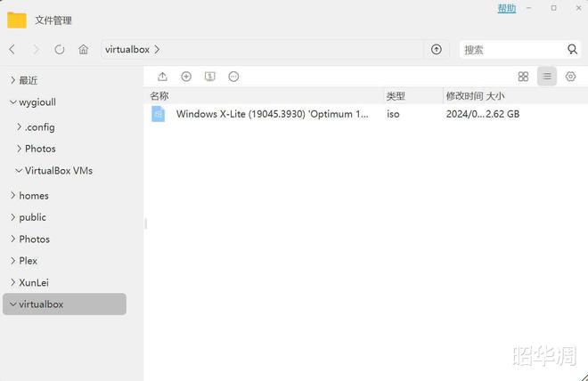Click the 2.62 GB size cell
This screenshot has width=588, height=381.
point(502,114)
